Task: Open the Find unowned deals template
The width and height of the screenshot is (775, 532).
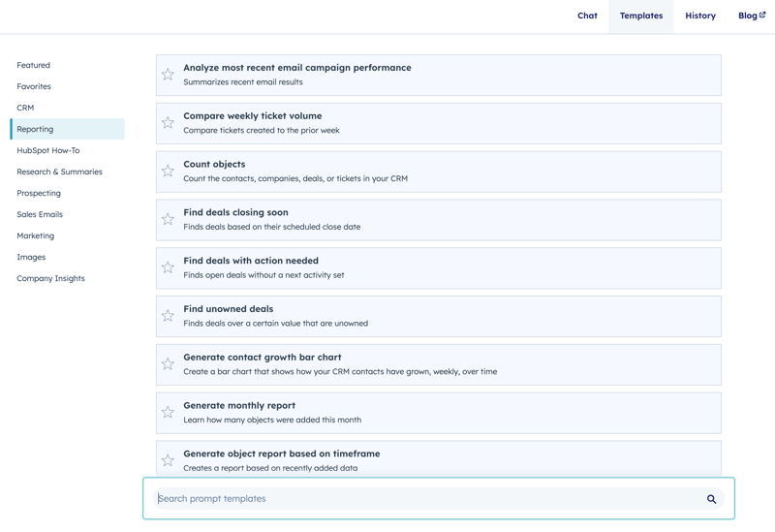Action: pyautogui.click(x=439, y=317)
